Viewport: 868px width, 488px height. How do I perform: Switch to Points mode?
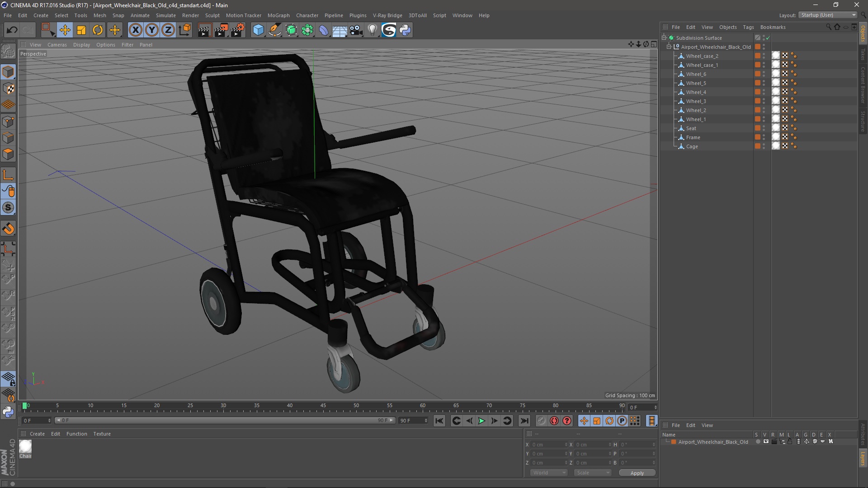tap(8, 122)
